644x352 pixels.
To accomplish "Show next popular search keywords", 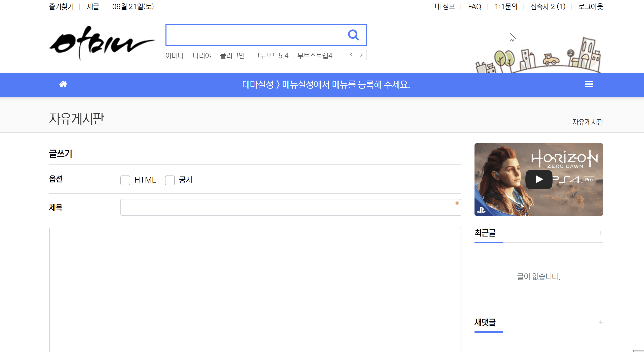I will 361,55.
